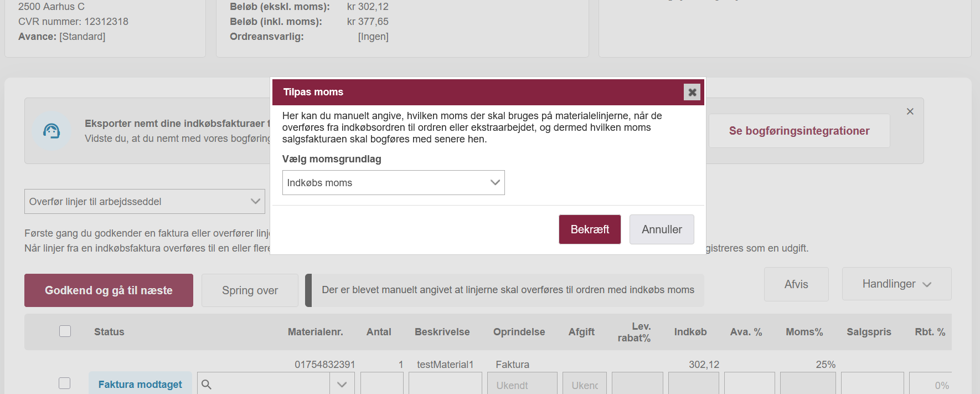Click the Spring over button
The height and width of the screenshot is (394, 980).
coord(250,290)
